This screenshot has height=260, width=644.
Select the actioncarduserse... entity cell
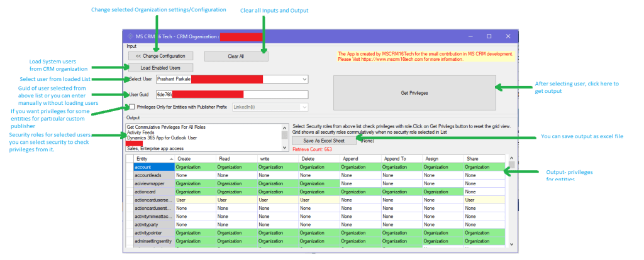(x=154, y=200)
